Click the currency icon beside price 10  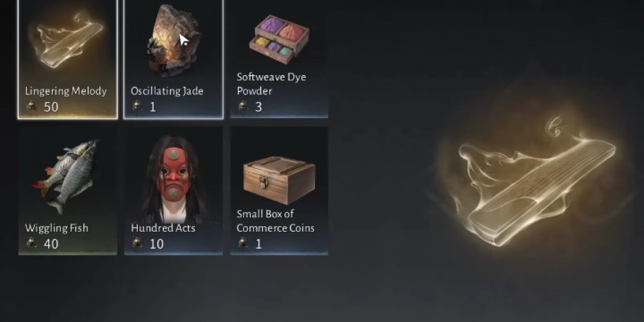[x=137, y=243]
